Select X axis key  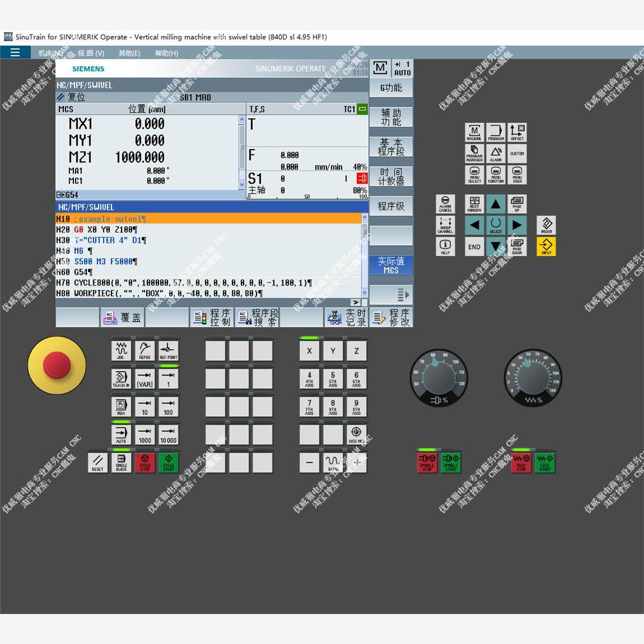point(309,350)
